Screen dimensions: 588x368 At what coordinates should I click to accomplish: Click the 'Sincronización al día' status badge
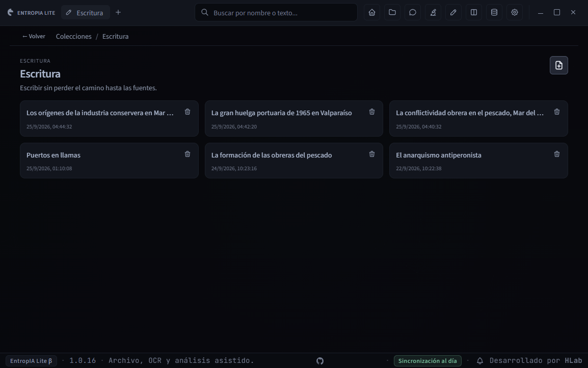(427, 361)
